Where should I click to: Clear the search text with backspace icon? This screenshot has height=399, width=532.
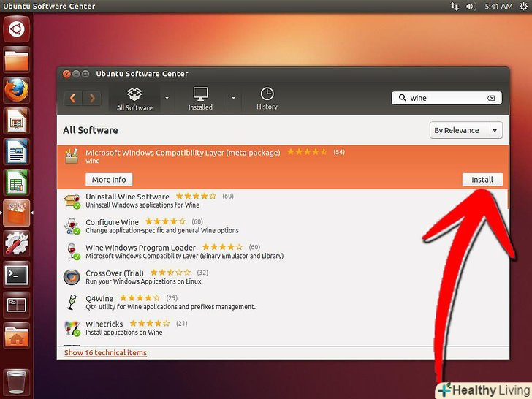pyautogui.click(x=491, y=98)
